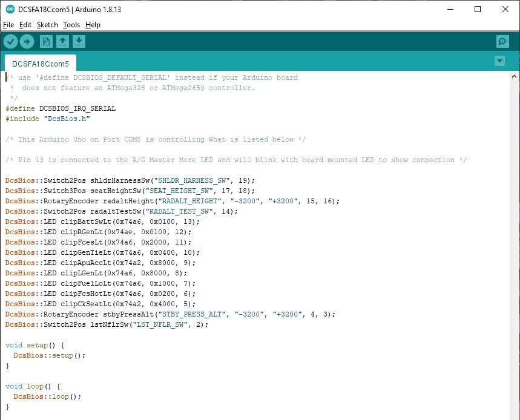Click the Pin 13 comment line

point(236,160)
